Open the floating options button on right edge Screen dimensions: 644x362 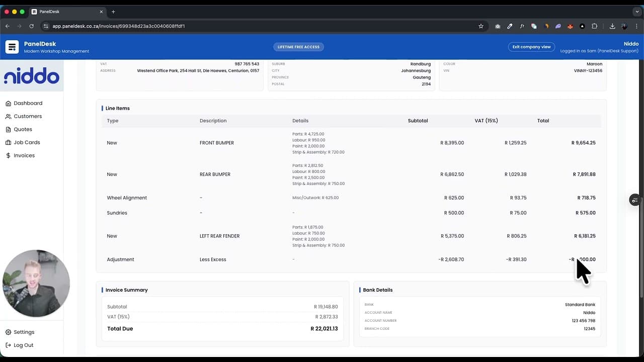[634, 200]
